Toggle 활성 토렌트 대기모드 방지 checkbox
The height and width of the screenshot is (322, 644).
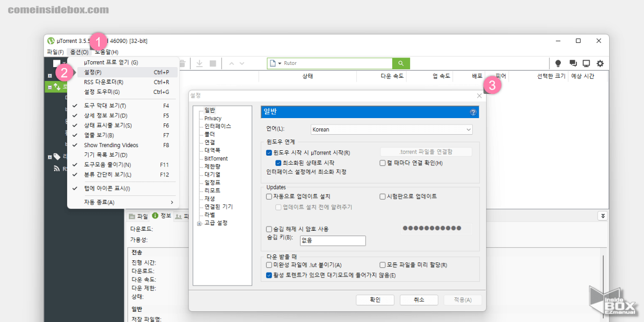269,275
